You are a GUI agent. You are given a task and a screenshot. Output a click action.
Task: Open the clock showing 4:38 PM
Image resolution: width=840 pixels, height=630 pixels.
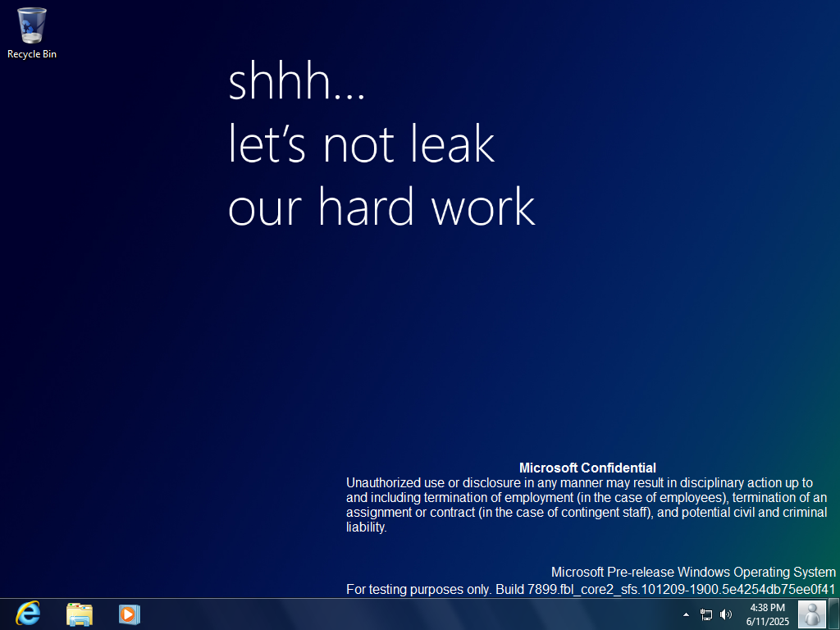click(x=767, y=614)
